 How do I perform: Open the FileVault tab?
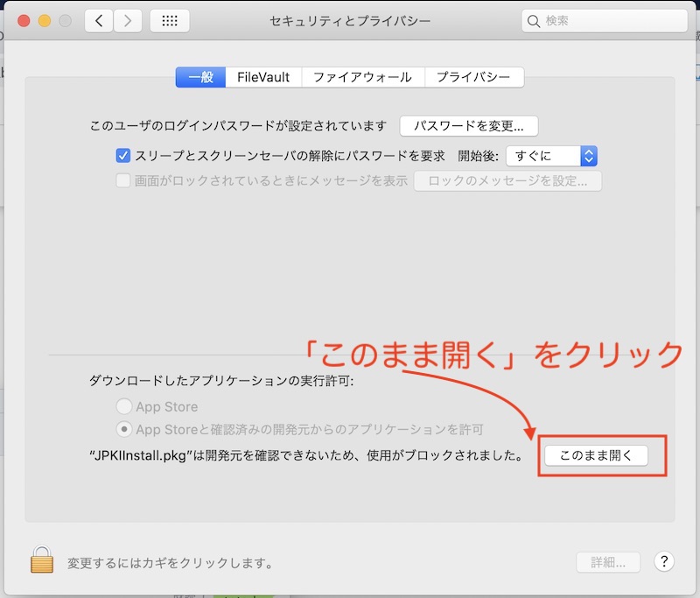tap(263, 77)
